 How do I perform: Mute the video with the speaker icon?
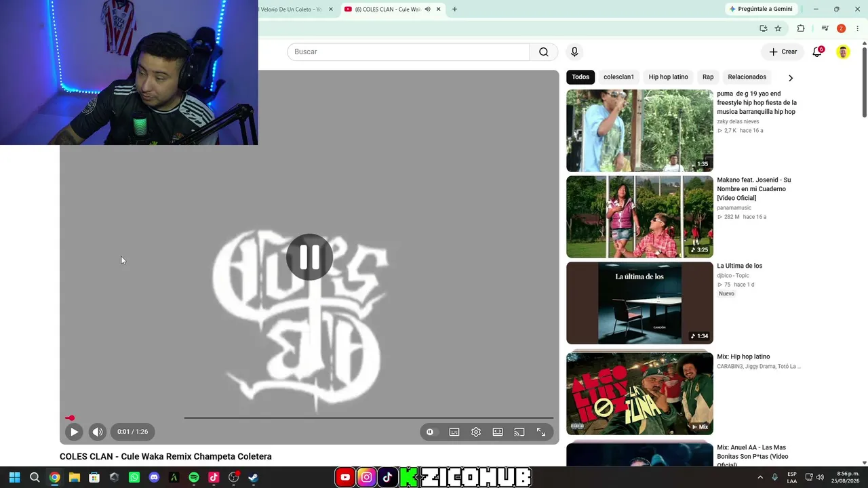pos(98,432)
